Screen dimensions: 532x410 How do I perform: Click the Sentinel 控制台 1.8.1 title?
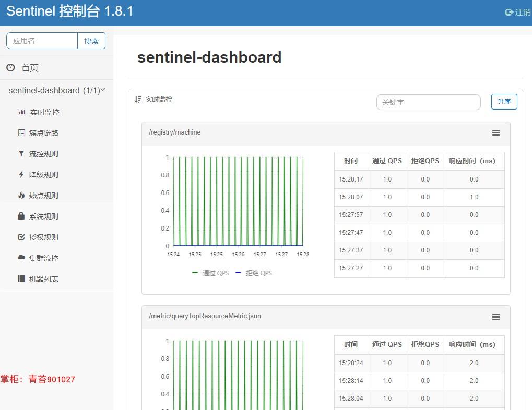coord(69,11)
